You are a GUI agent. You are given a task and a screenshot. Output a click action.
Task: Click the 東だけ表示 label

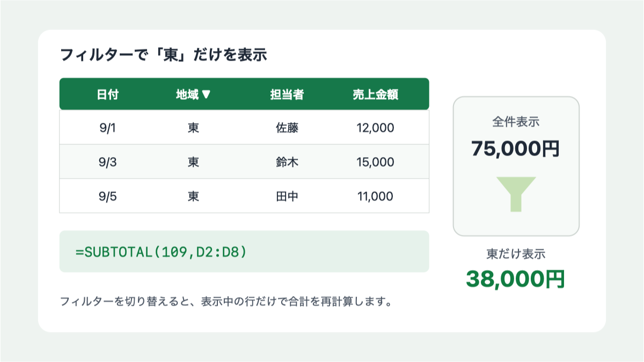[516, 254]
